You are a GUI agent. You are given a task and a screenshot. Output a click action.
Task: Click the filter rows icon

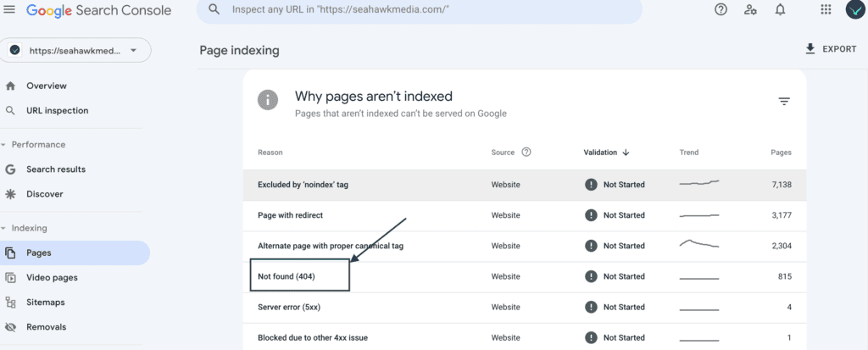coord(784,102)
